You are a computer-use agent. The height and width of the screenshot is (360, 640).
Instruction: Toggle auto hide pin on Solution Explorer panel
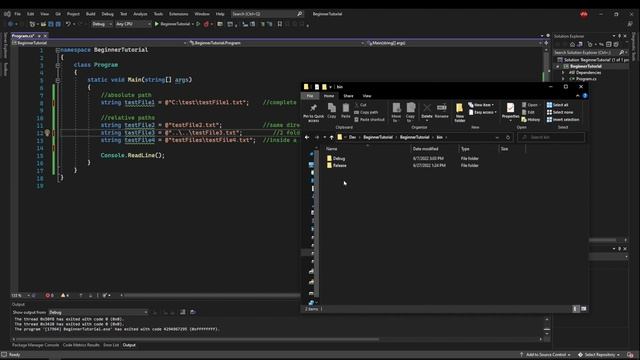pos(619,36)
